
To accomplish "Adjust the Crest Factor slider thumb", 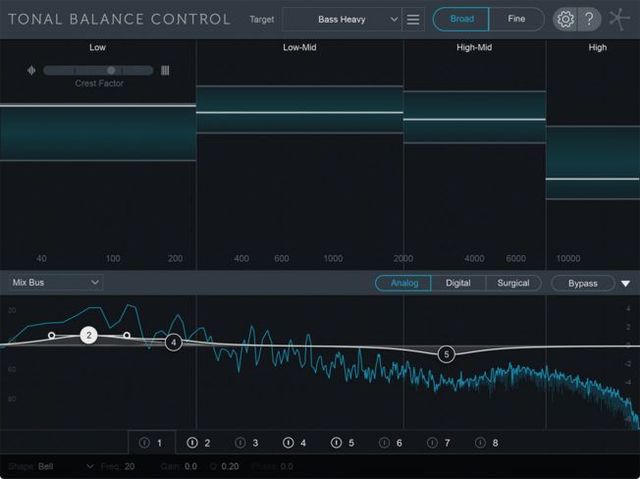I will (111, 71).
